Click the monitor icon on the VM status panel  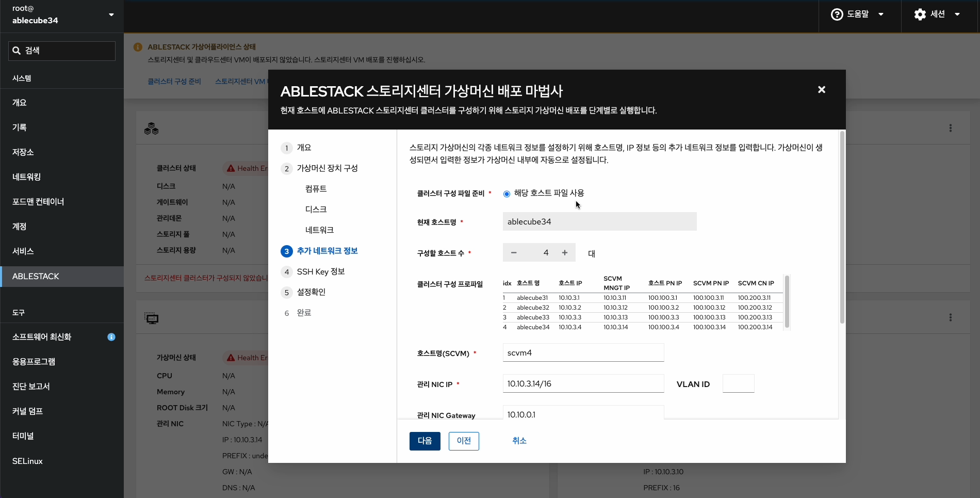[x=152, y=318]
